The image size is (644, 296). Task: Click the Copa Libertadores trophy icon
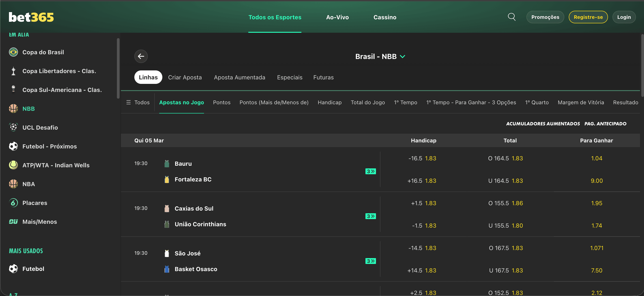(x=13, y=71)
